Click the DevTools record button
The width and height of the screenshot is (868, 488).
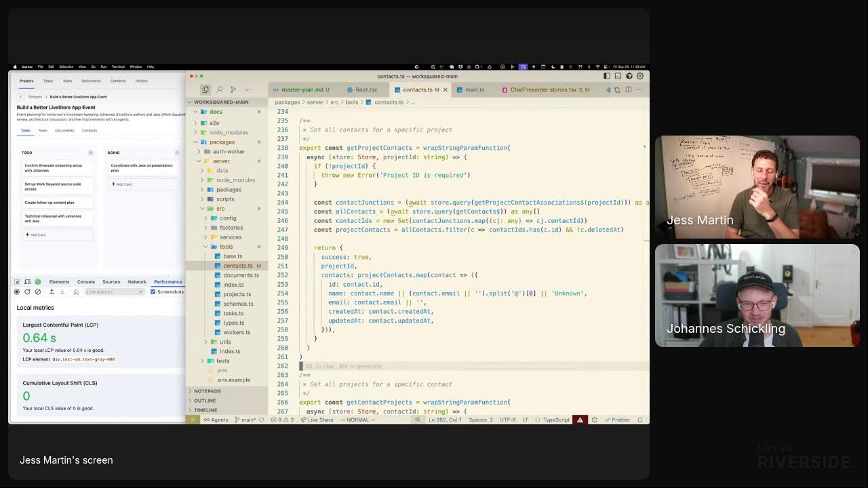pyautogui.click(x=17, y=291)
